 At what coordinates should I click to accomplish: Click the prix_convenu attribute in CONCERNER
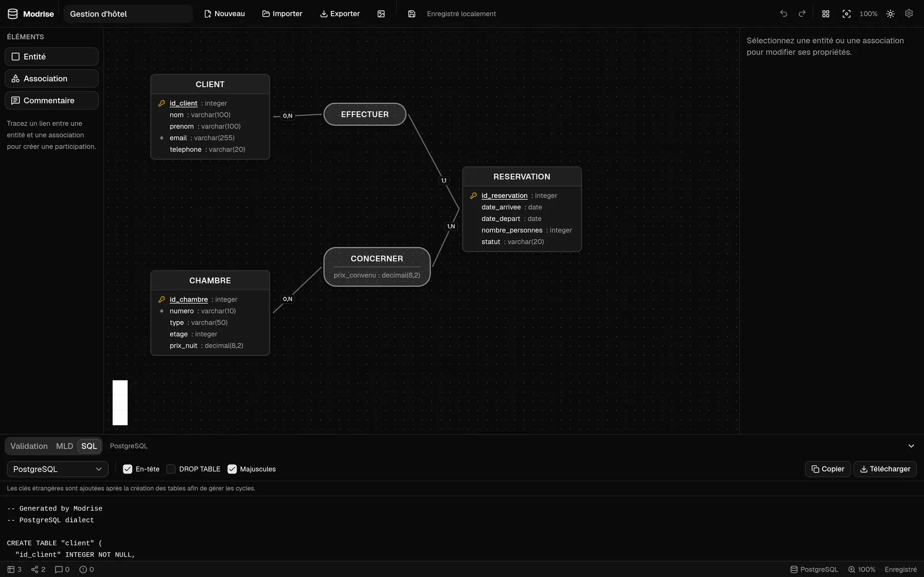click(x=377, y=275)
